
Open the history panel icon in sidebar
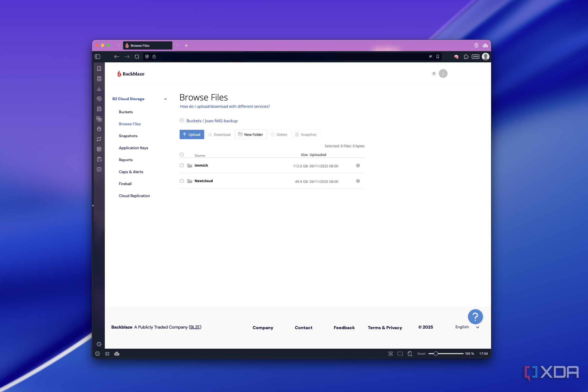pos(99,99)
